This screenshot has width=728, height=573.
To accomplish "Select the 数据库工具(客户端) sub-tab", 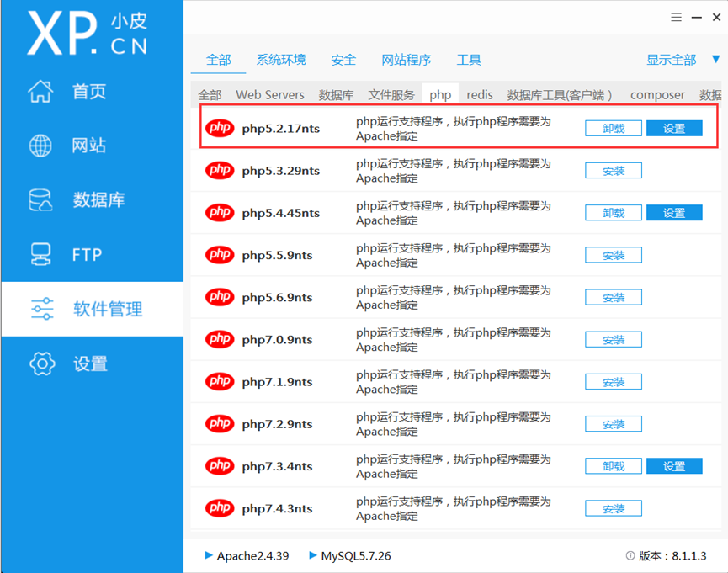I will 560,95.
